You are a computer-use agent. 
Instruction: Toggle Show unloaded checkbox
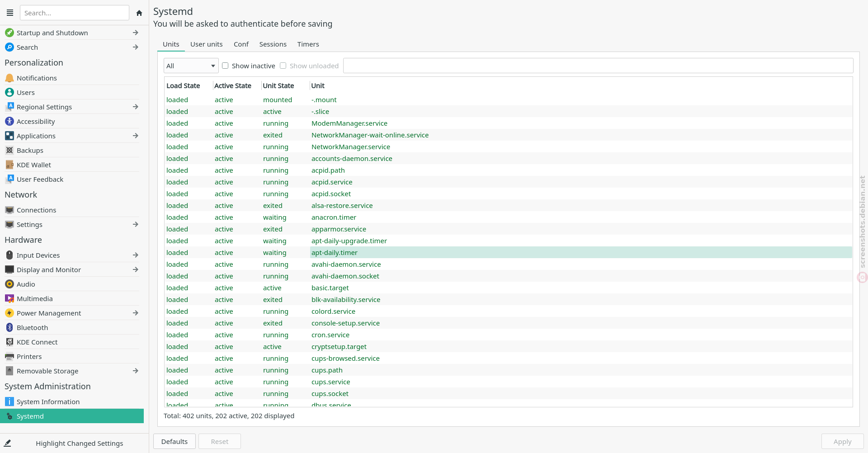pyautogui.click(x=283, y=66)
